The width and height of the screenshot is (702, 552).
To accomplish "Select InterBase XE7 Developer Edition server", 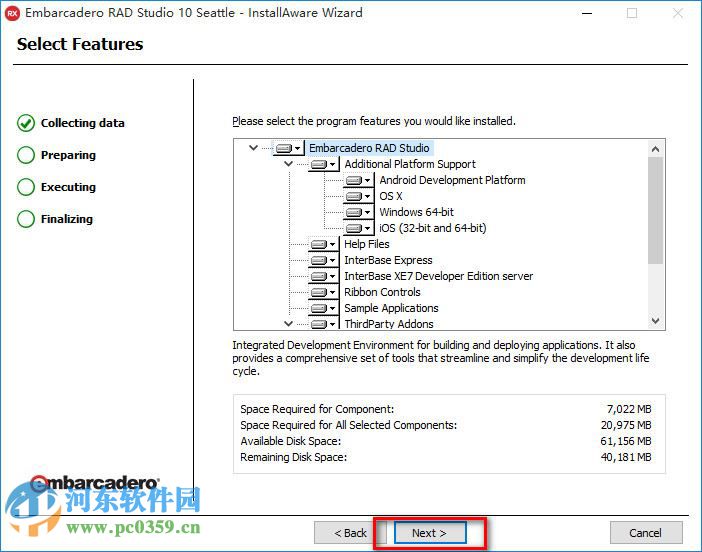I will click(x=438, y=276).
